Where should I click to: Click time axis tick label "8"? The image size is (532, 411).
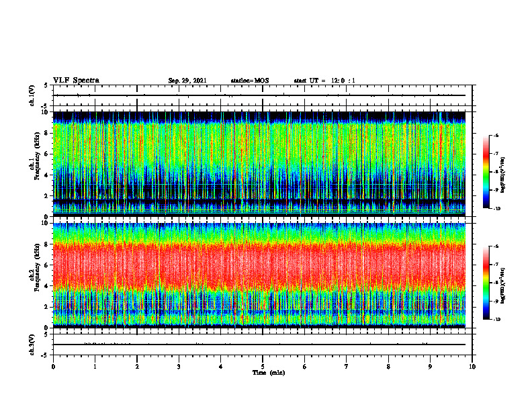click(388, 367)
